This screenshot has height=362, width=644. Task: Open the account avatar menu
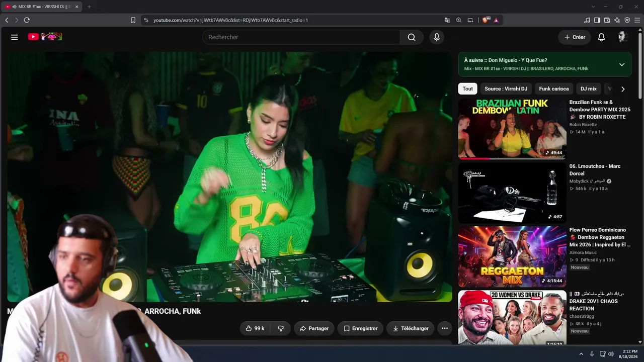(622, 37)
